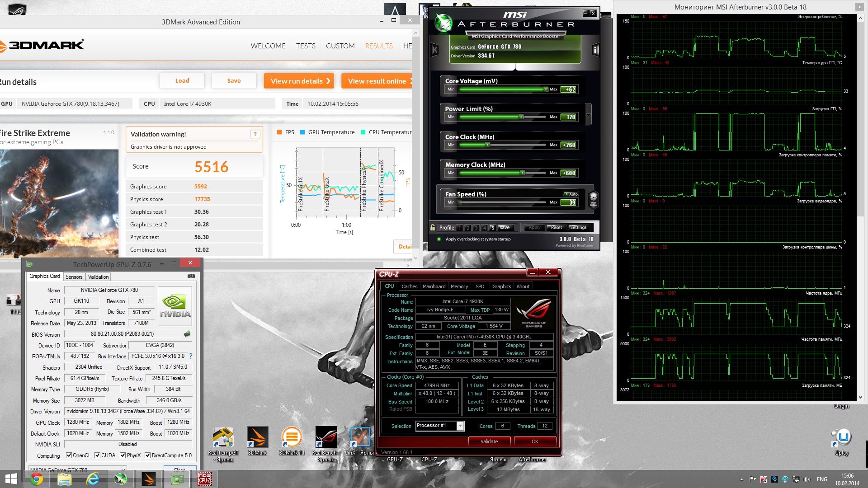Open Afterburner Kombustor K side button
The height and width of the screenshot is (488, 868).
point(435,50)
